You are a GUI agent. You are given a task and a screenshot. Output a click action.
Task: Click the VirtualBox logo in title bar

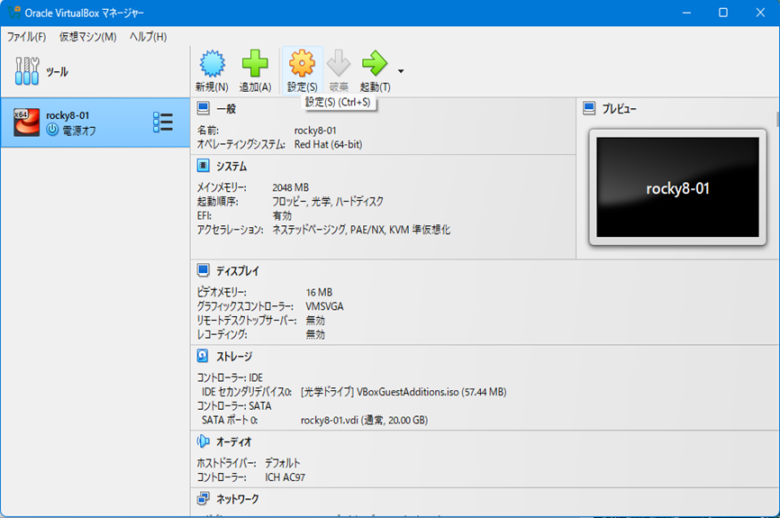(x=14, y=12)
